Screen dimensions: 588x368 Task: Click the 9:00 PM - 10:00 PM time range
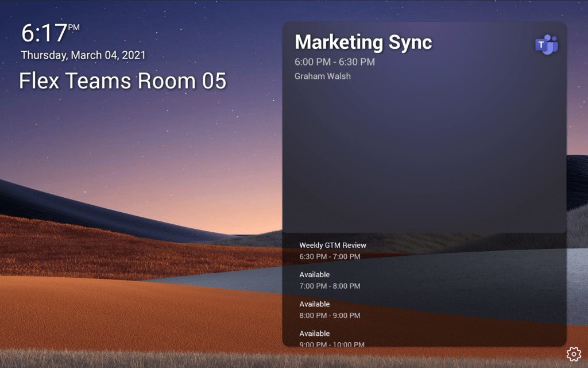(x=332, y=344)
